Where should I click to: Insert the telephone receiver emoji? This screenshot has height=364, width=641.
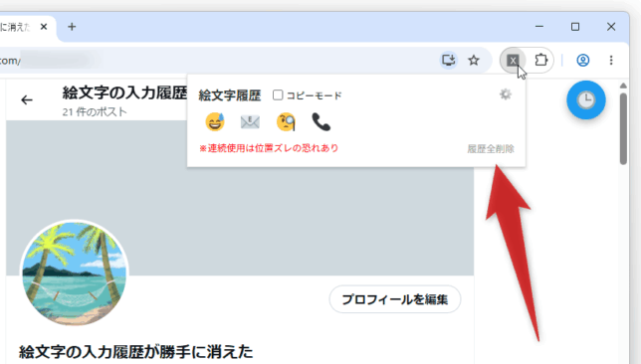(x=320, y=121)
